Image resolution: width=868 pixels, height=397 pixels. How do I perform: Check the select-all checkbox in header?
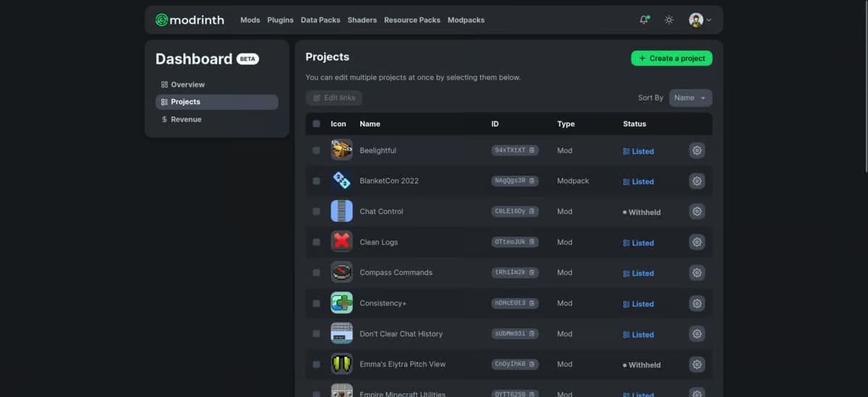(x=316, y=124)
